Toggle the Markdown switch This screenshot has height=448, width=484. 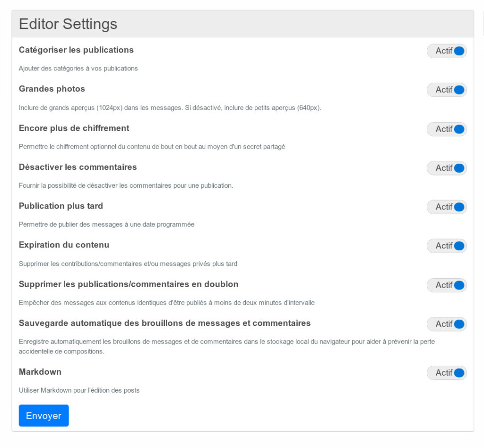click(x=447, y=373)
